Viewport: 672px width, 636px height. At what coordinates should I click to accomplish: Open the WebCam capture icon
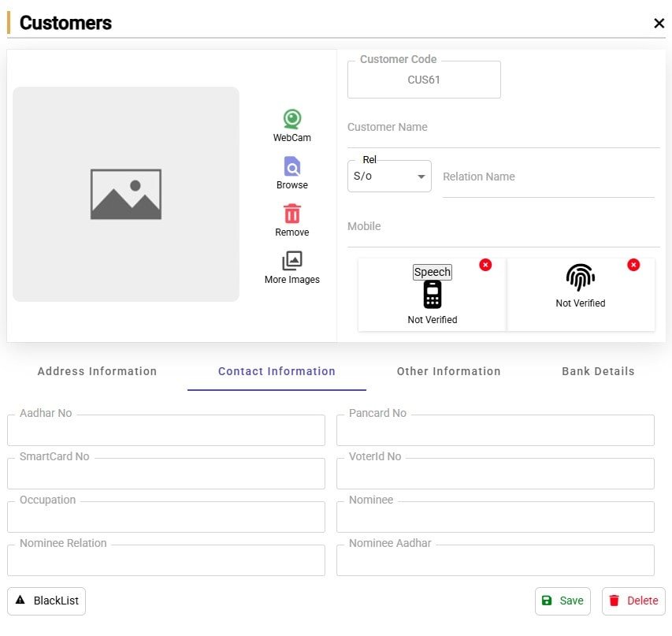click(x=292, y=120)
